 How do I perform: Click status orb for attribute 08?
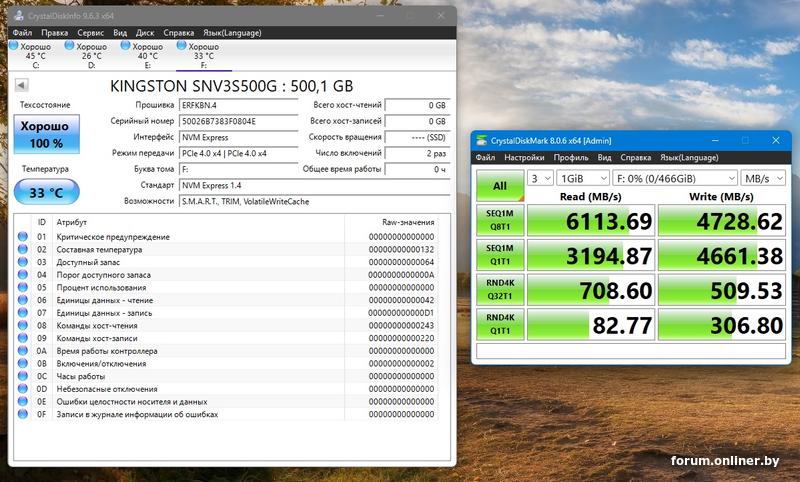coord(22,325)
